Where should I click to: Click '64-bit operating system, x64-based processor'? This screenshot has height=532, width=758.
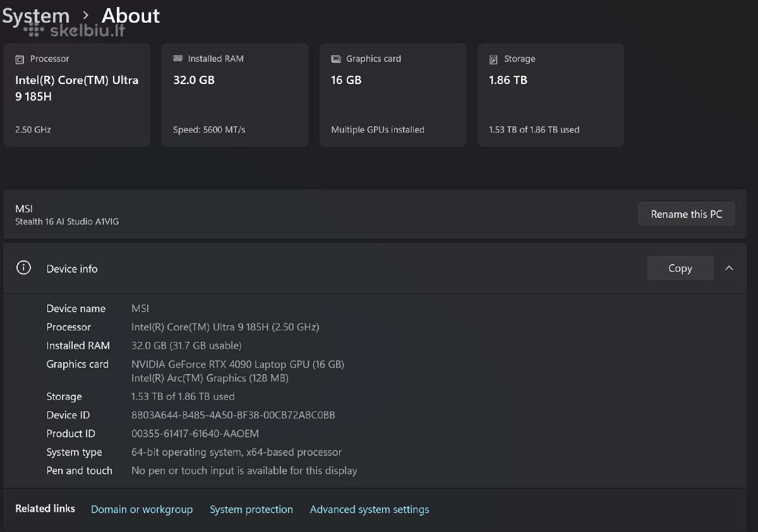click(x=236, y=452)
